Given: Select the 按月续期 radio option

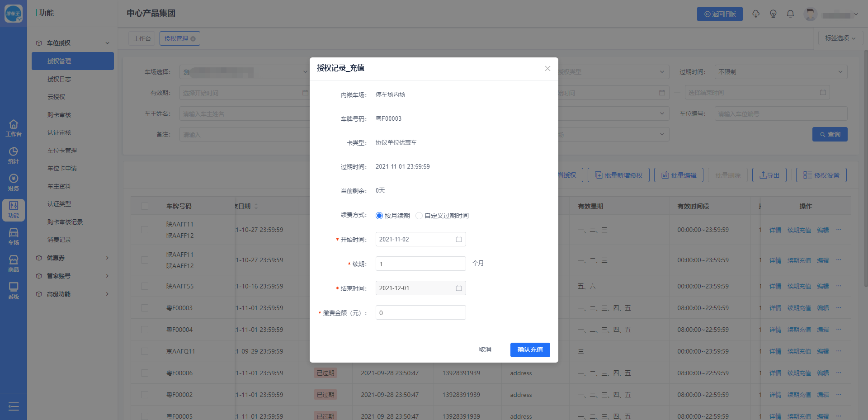Looking at the screenshot, I should pos(379,216).
